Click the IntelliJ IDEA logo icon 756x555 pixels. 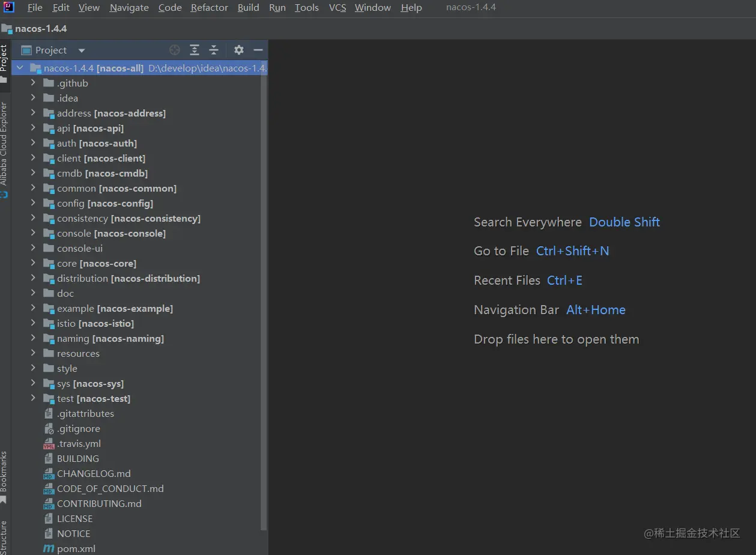point(8,7)
